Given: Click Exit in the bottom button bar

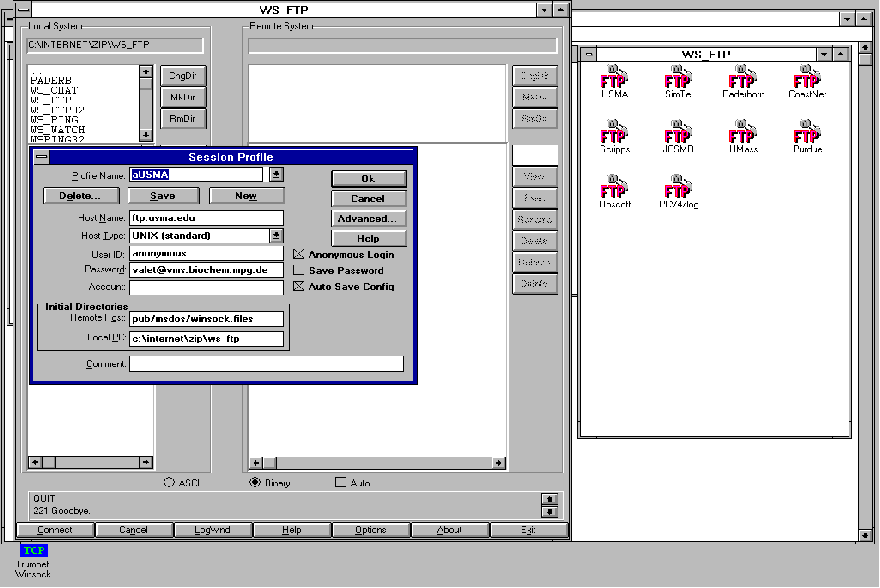Looking at the screenshot, I should pos(529,530).
